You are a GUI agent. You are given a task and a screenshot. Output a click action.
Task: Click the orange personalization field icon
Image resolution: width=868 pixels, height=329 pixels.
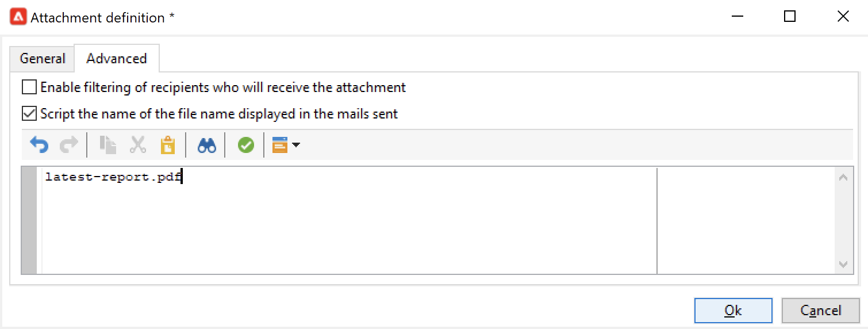279,146
